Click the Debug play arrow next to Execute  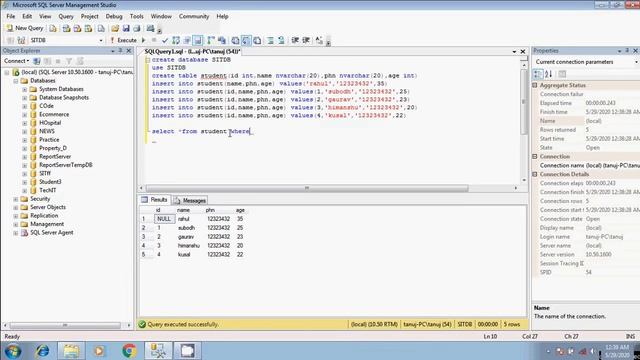(x=144, y=40)
